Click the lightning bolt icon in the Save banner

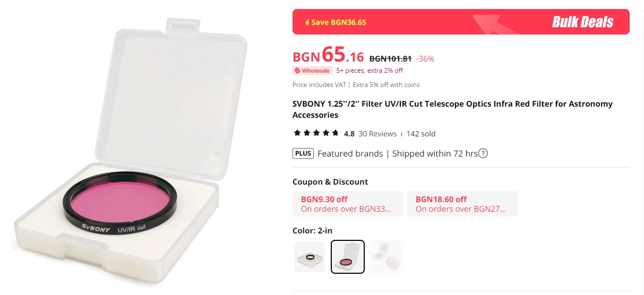307,22
